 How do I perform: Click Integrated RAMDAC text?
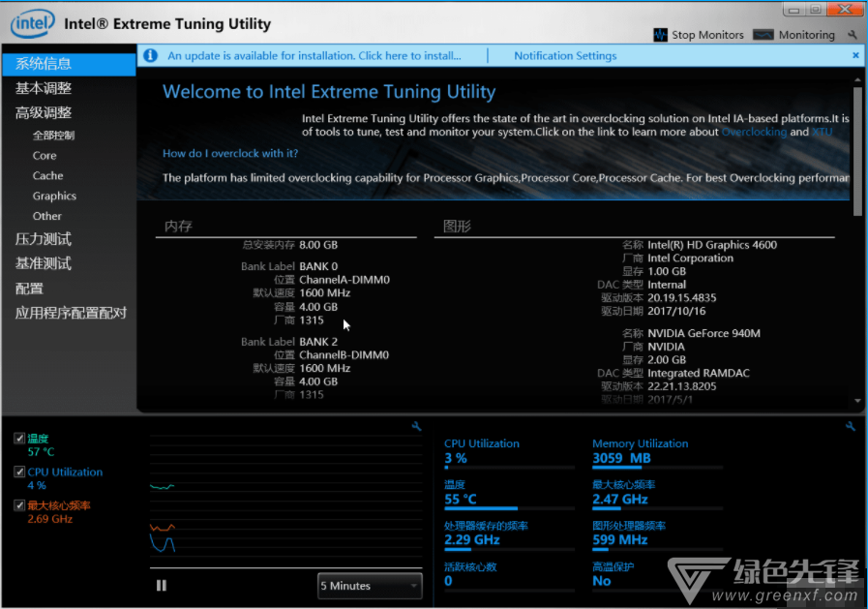[699, 373]
